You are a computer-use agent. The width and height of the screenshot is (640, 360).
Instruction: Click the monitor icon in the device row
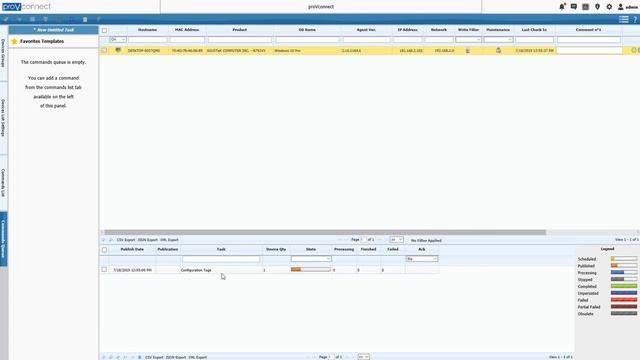click(x=118, y=50)
